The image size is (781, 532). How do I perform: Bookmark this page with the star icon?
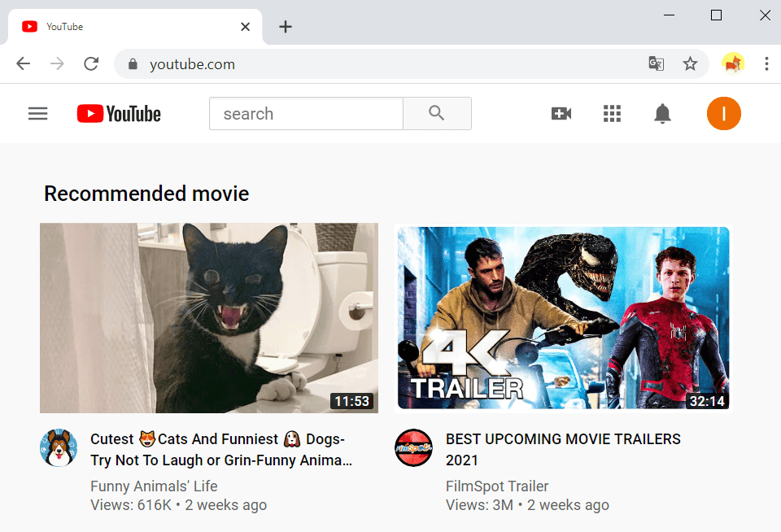pos(690,63)
